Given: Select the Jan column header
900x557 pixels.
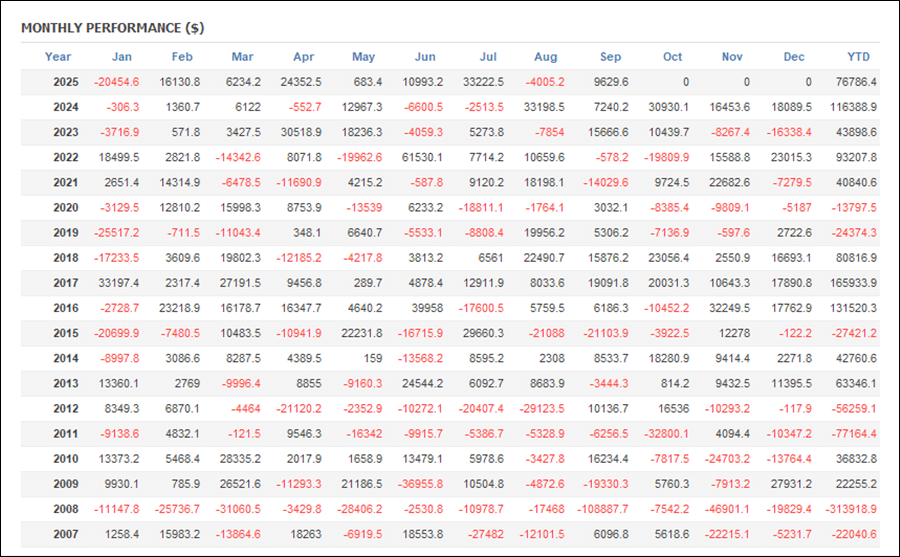Looking at the screenshot, I should [x=122, y=57].
